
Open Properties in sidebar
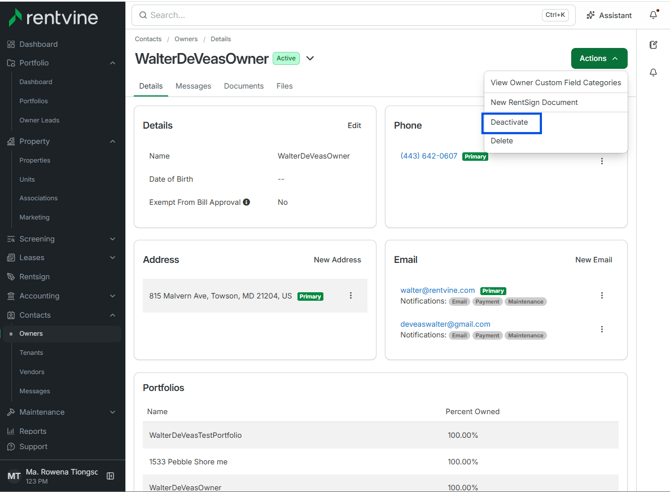point(35,160)
